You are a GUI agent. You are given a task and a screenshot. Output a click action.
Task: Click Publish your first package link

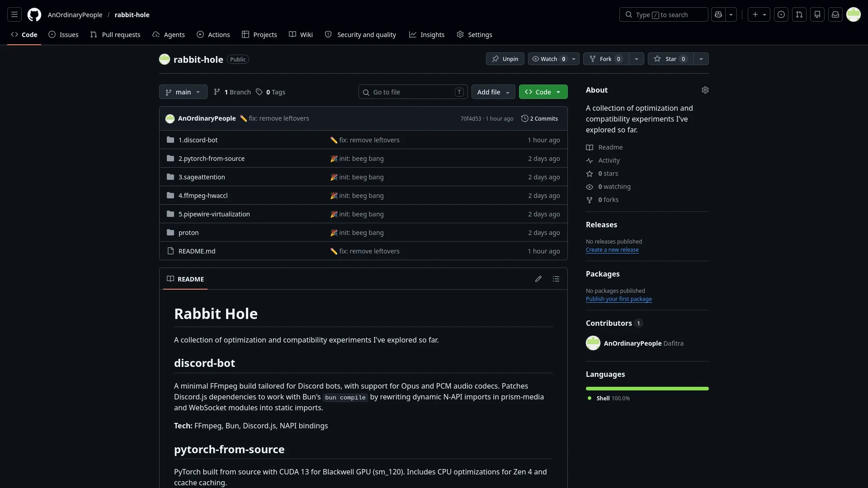coord(619,299)
